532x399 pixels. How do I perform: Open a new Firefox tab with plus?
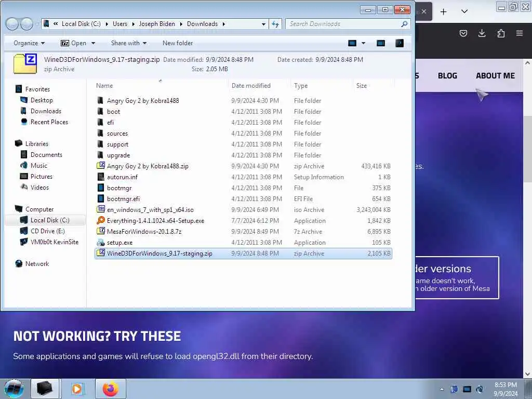(x=444, y=11)
